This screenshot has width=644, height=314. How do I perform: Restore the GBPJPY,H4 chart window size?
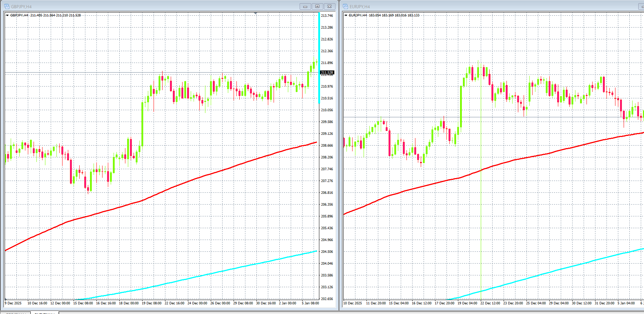click(317, 6)
